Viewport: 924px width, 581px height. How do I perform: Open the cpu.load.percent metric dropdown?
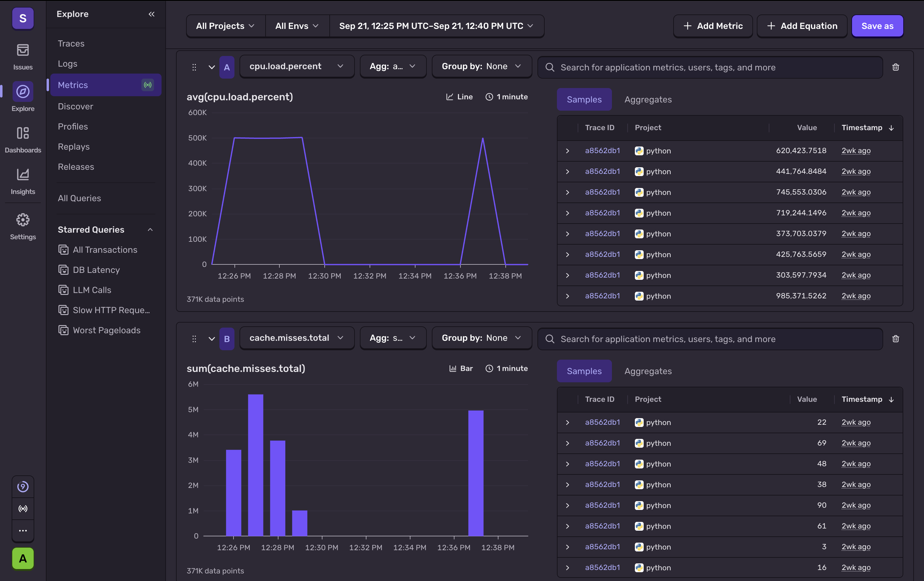coord(297,66)
